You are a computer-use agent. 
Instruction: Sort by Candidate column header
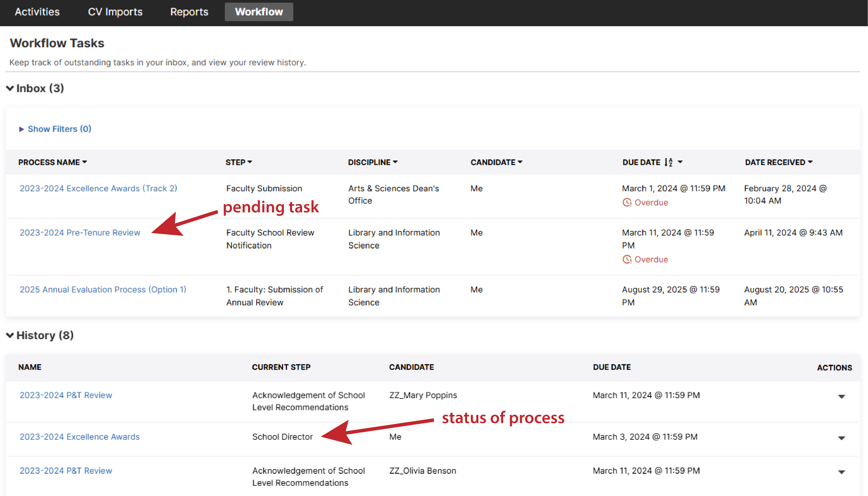tap(496, 162)
